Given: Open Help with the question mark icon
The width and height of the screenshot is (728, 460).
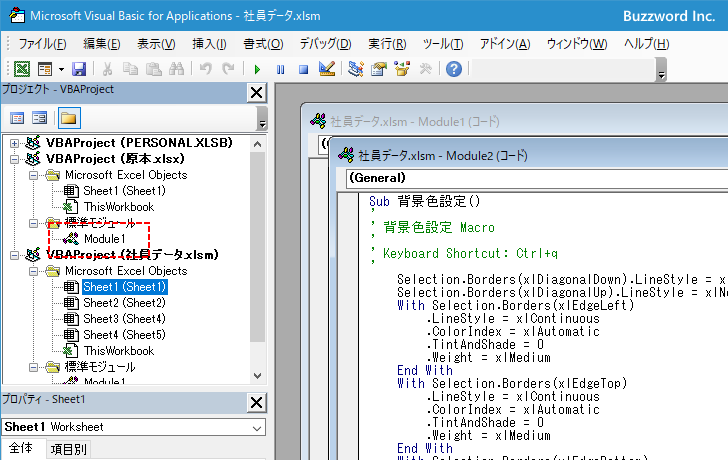Looking at the screenshot, I should pos(454,69).
